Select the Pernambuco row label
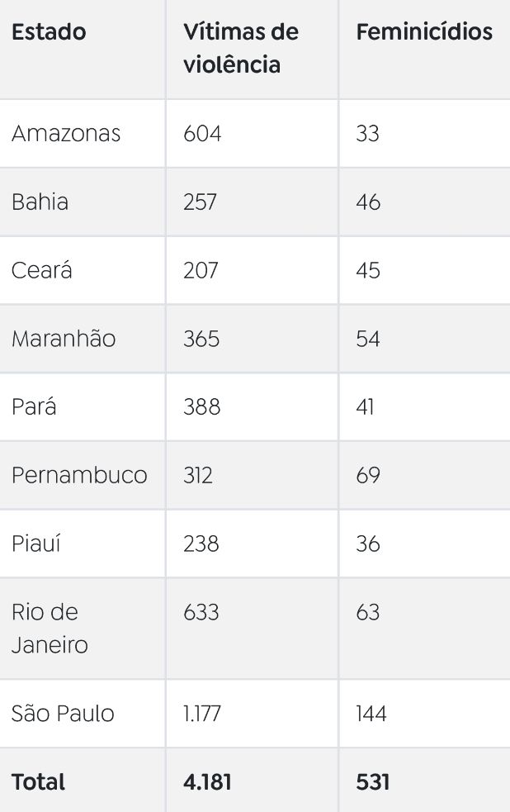 pos(79,476)
